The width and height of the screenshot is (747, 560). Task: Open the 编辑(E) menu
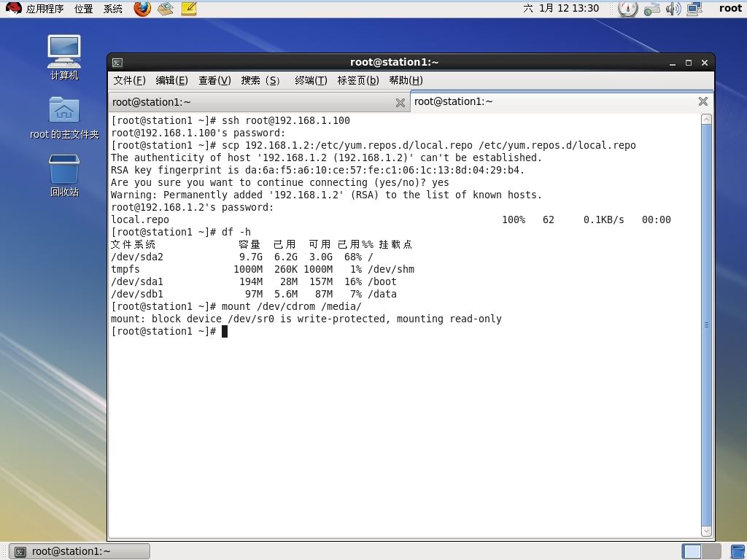pyautogui.click(x=171, y=80)
